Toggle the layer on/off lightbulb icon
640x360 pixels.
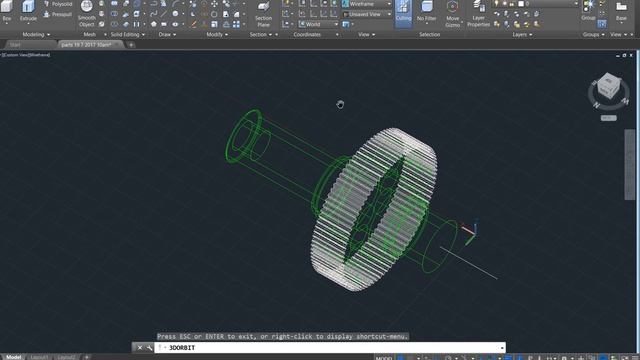(x=496, y=4)
